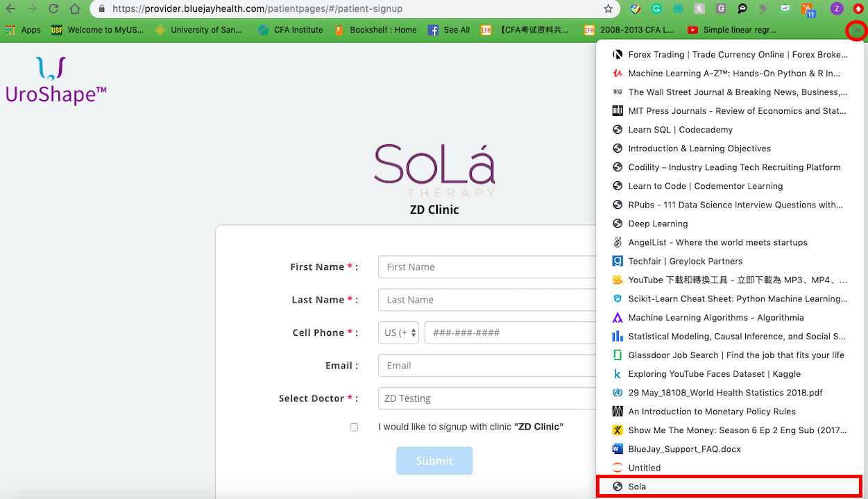Image resolution: width=868 pixels, height=499 pixels.
Task: Open CFA Institute bookmark
Action: click(290, 30)
